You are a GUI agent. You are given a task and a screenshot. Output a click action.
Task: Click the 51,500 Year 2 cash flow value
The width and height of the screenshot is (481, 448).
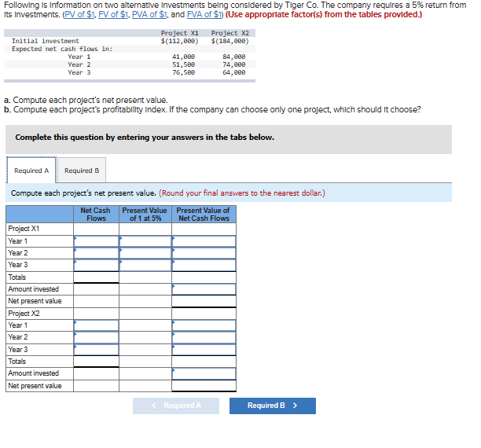pyautogui.click(x=183, y=64)
